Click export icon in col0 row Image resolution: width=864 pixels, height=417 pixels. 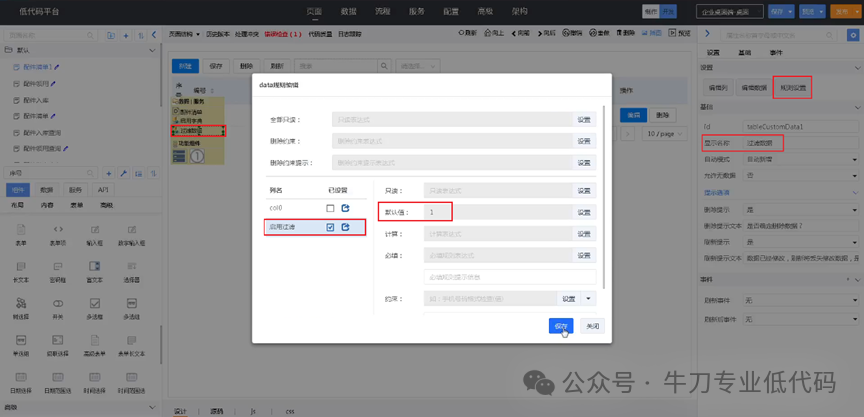[345, 208]
